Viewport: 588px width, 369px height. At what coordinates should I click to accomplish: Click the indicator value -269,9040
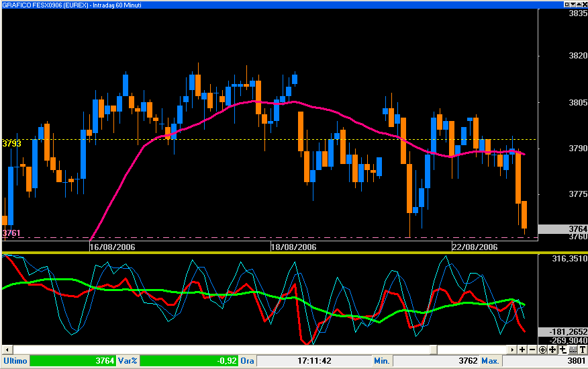[568, 341]
